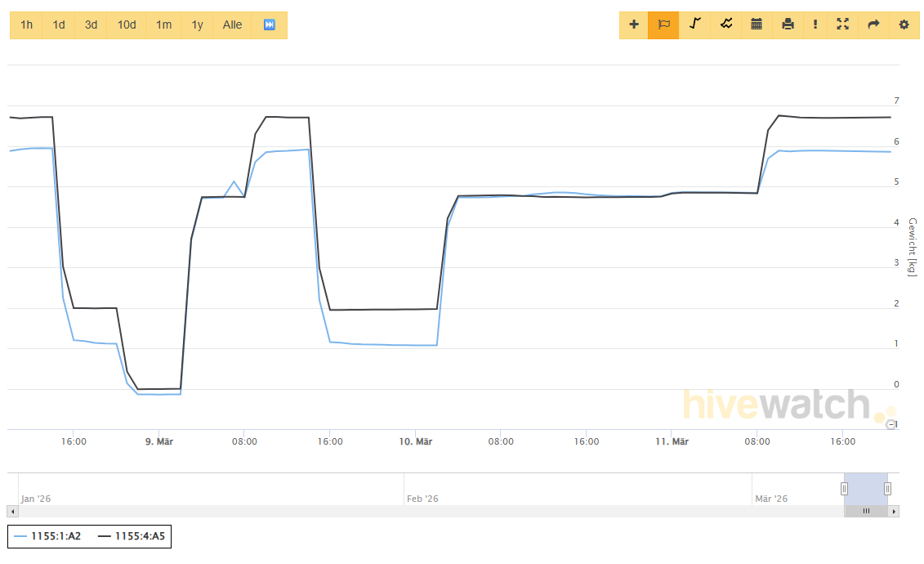The image size is (924, 564).
Task: Print the chart via printer icon
Action: click(x=788, y=25)
